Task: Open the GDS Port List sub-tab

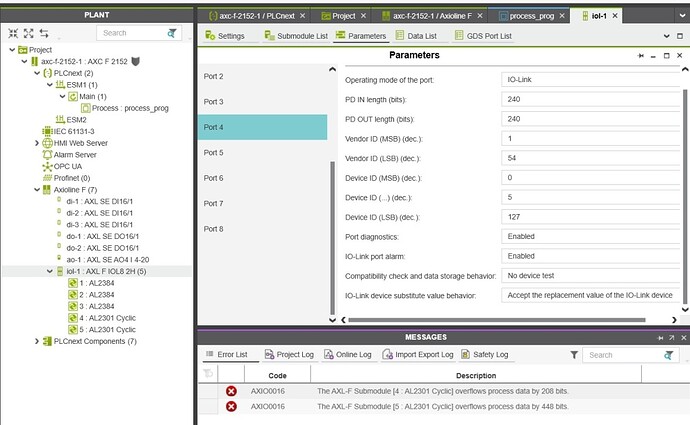Action: click(x=483, y=36)
